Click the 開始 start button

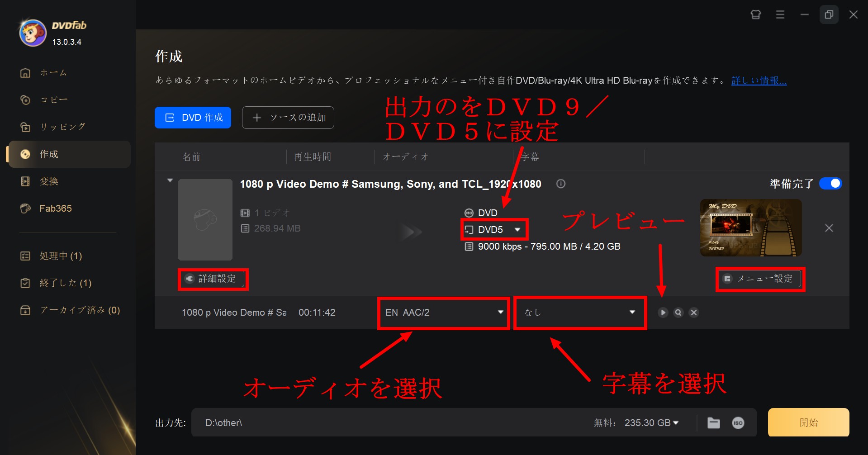(x=808, y=422)
